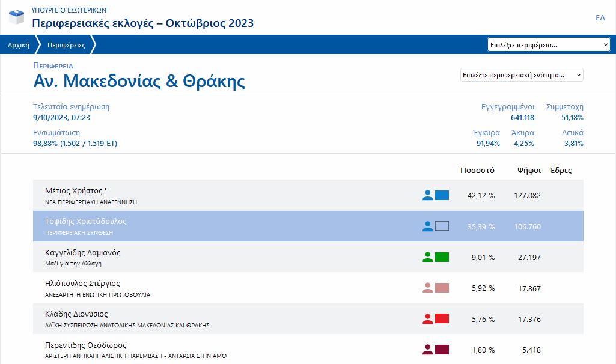
Task: Go to Αρχική in the breadcrumb
Action: (19, 45)
